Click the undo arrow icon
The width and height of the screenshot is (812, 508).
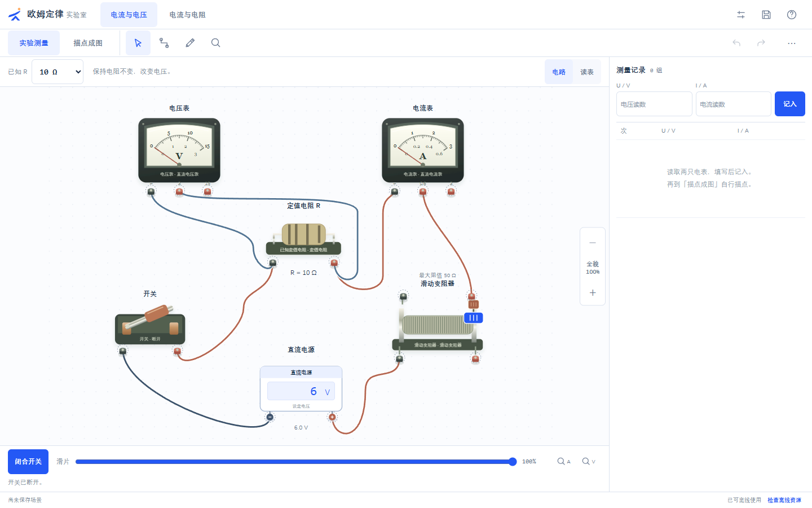pos(736,43)
